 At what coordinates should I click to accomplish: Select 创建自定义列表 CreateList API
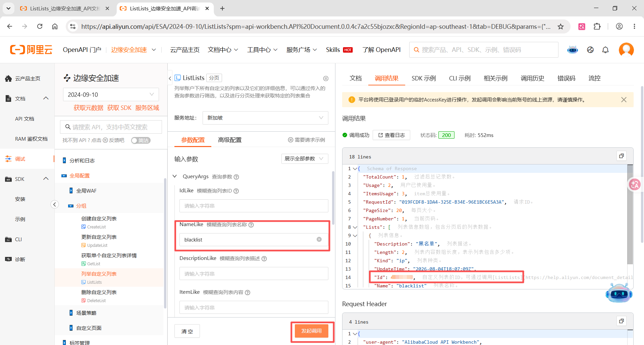pyautogui.click(x=99, y=222)
